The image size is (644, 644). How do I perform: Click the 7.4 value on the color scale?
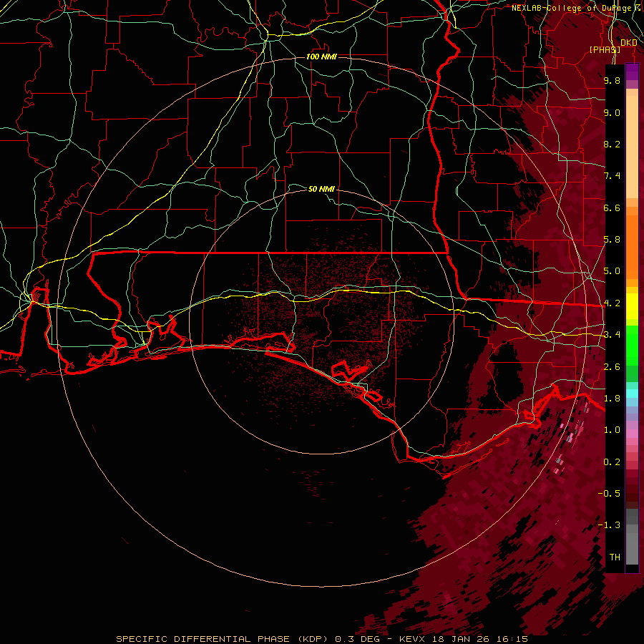point(612,176)
